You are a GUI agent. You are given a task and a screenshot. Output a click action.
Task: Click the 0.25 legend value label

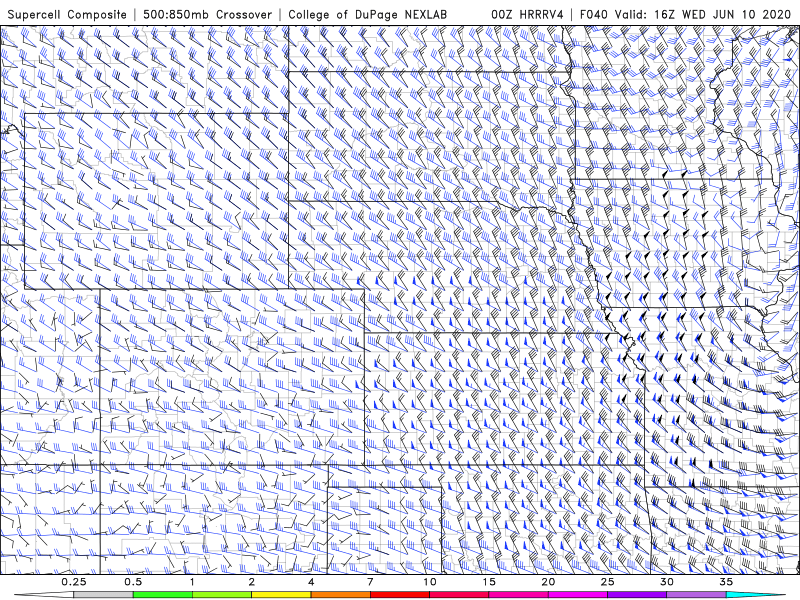[x=74, y=582]
